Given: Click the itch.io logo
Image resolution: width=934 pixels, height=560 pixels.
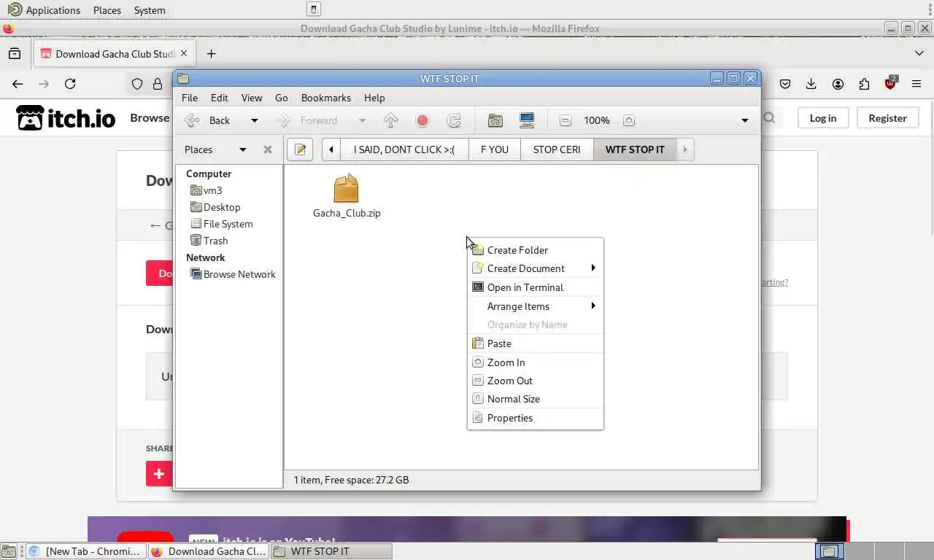Looking at the screenshot, I should coord(66,118).
